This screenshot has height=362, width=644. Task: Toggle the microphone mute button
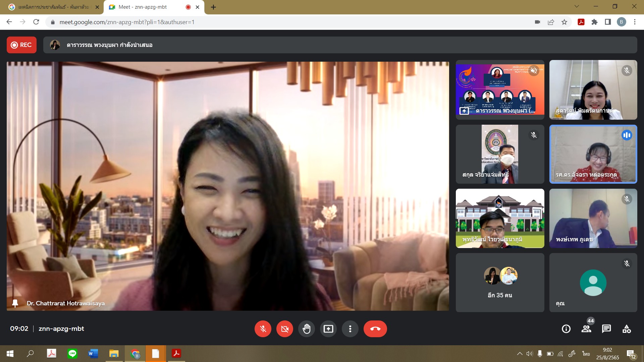point(263,329)
